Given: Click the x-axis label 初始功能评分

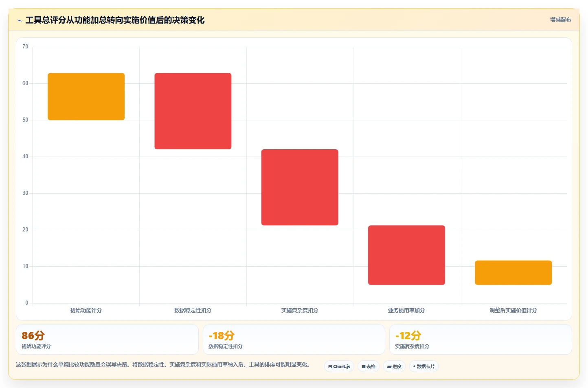Looking at the screenshot, I should click(x=86, y=310).
